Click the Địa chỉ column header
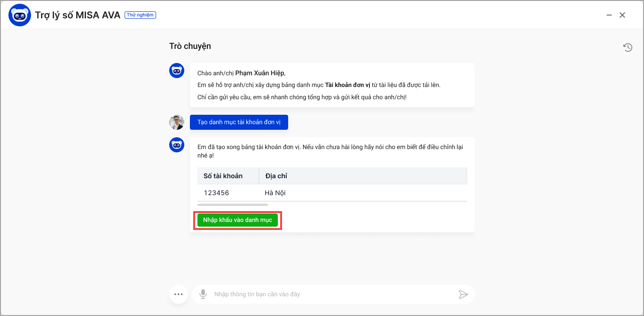The height and width of the screenshot is (316, 644). 276,176
